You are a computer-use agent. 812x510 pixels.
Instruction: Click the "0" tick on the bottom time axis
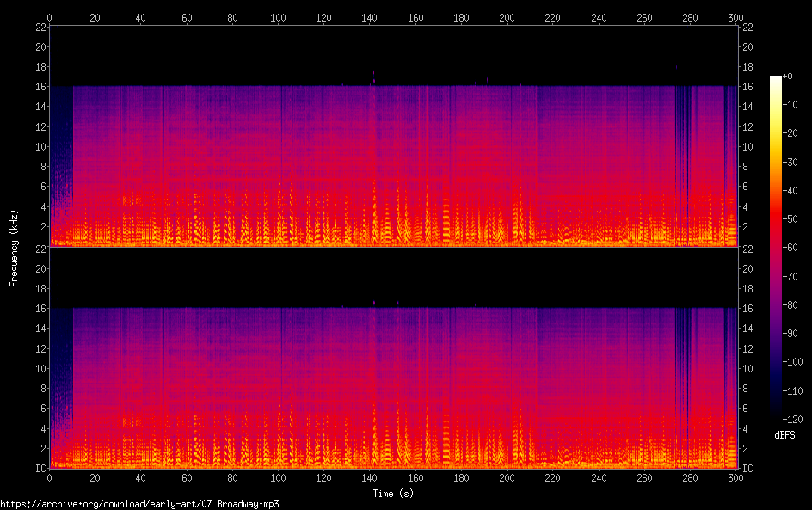point(49,478)
